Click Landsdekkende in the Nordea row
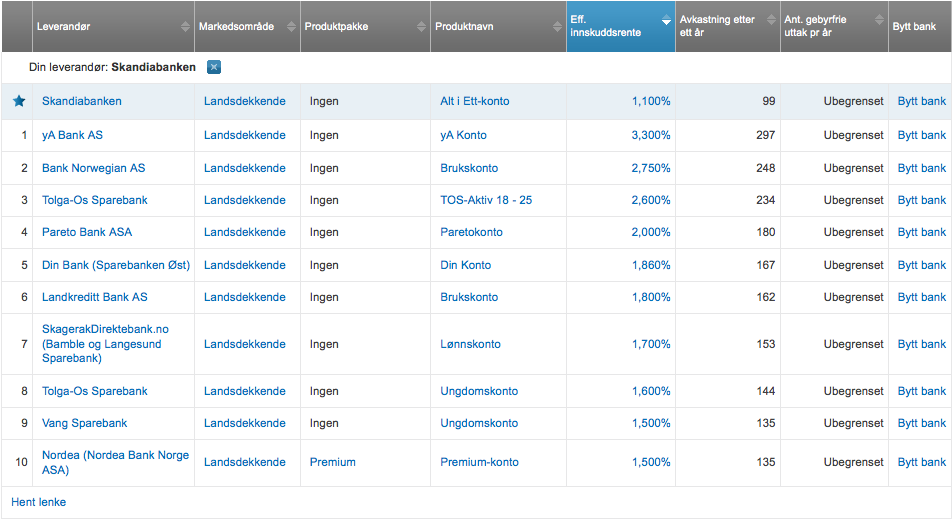Image resolution: width=952 pixels, height=519 pixels. 245,462
